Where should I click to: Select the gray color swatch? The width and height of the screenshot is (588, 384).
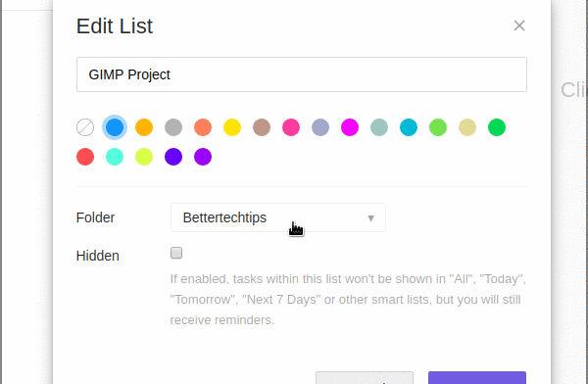coord(173,127)
